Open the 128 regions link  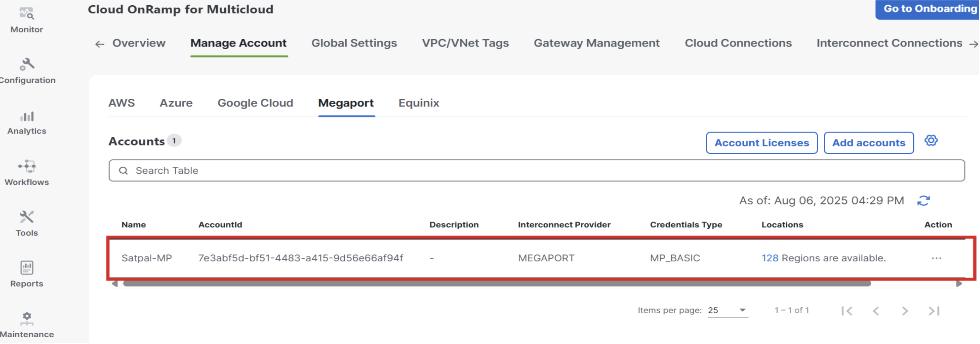770,259
